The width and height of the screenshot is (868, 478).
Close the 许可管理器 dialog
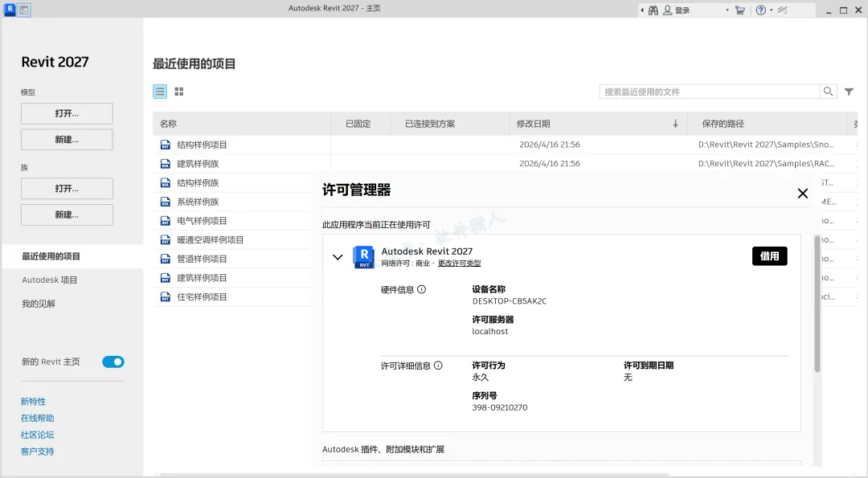(x=803, y=193)
